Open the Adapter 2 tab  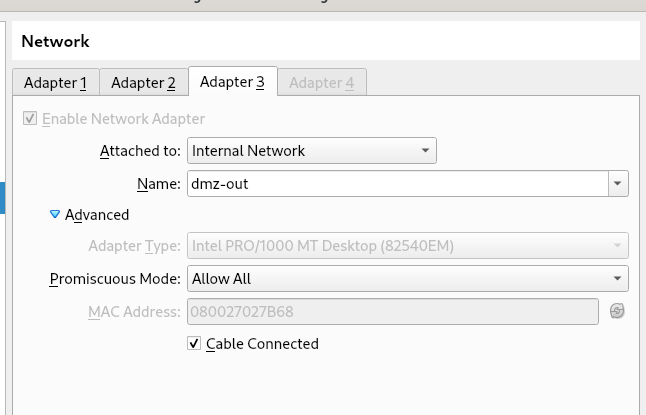[143, 83]
